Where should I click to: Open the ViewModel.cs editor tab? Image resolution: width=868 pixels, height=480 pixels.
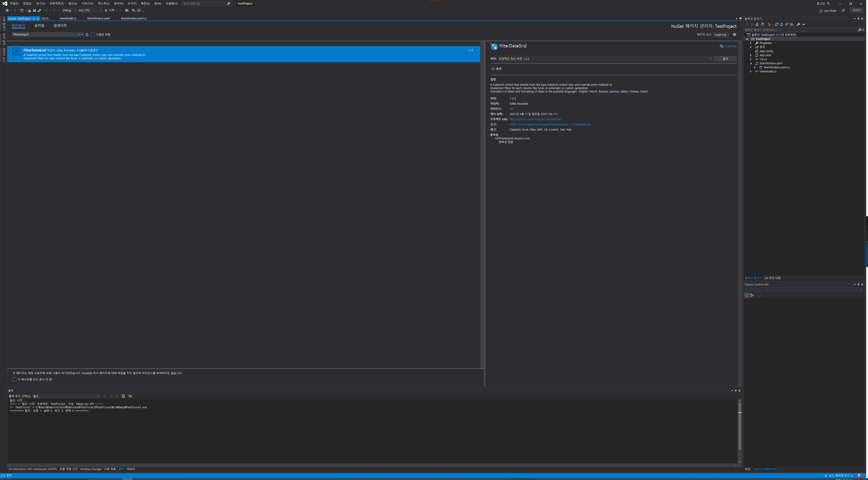[x=68, y=18]
